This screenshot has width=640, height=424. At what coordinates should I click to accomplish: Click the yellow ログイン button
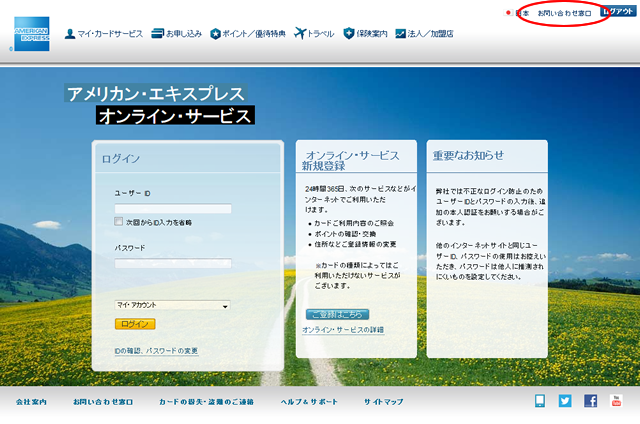click(135, 324)
